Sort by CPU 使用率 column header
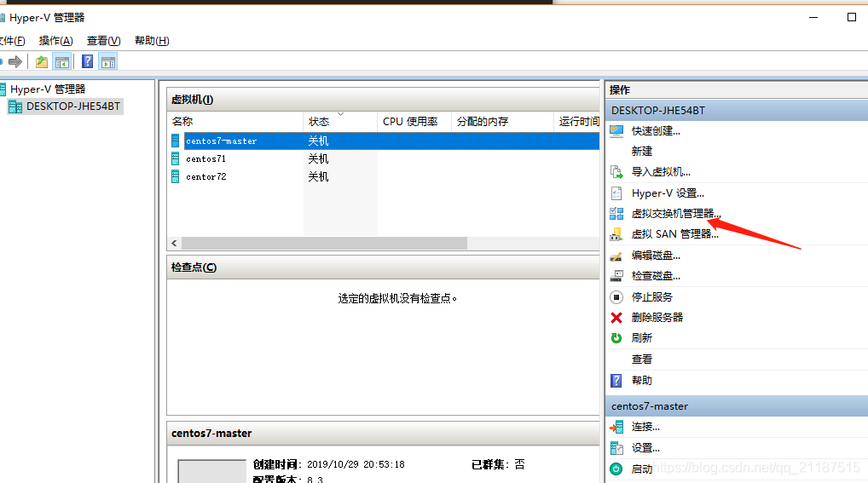This screenshot has height=483, width=868. (x=414, y=122)
